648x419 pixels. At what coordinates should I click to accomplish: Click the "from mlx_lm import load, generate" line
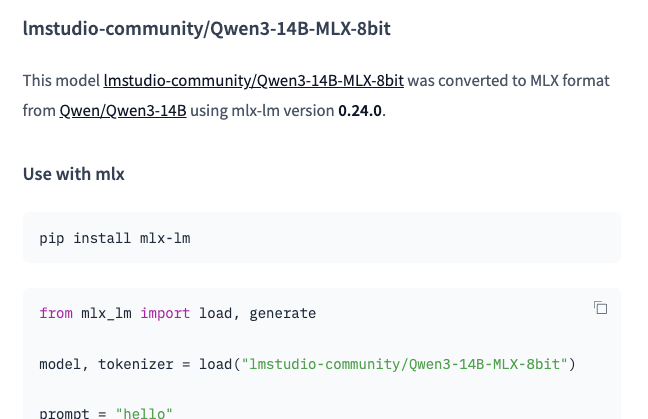point(178,313)
